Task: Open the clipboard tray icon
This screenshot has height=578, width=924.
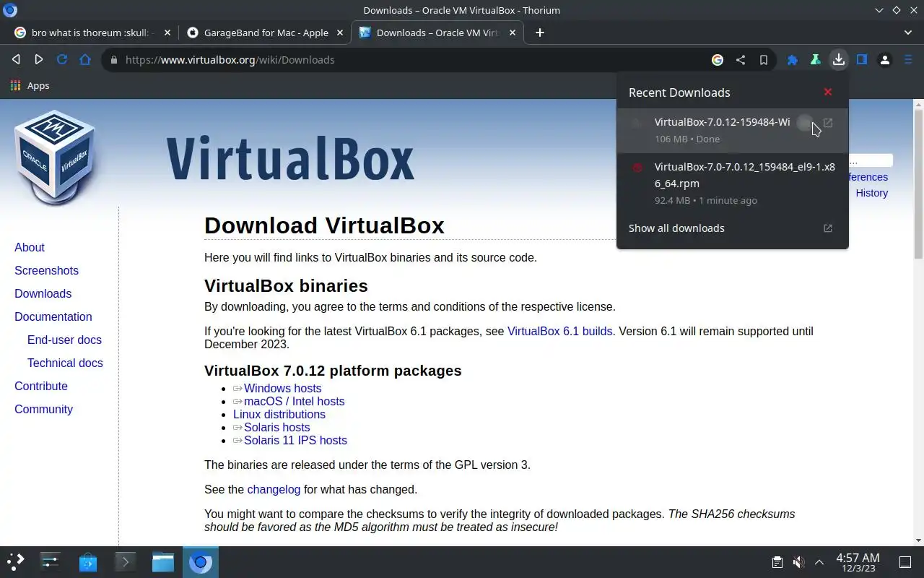Action: 777,562
